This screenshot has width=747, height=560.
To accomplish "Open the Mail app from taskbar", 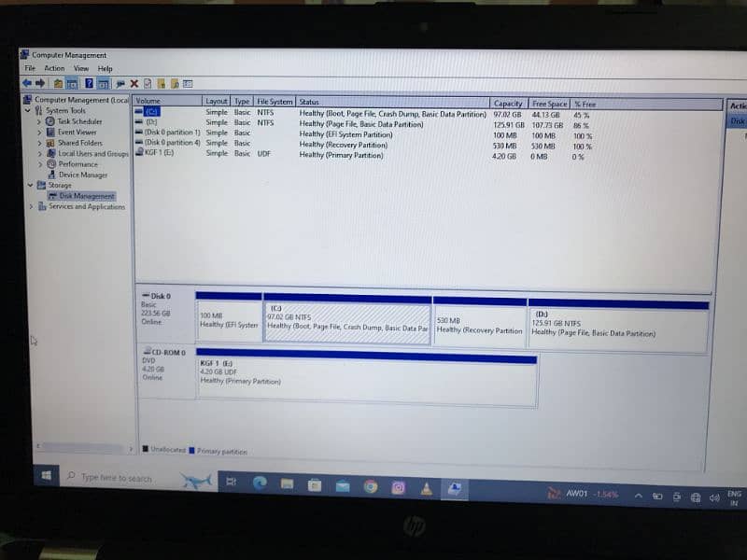I will (343, 486).
